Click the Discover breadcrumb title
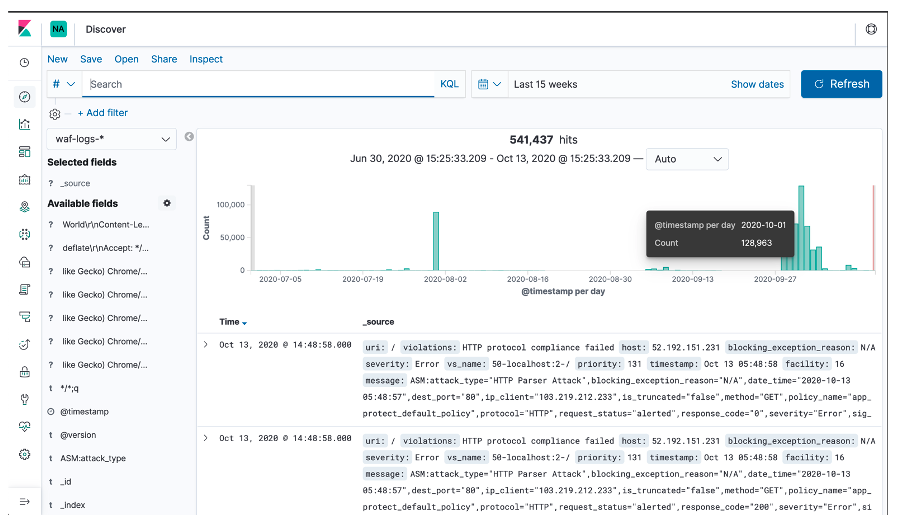 pos(105,29)
